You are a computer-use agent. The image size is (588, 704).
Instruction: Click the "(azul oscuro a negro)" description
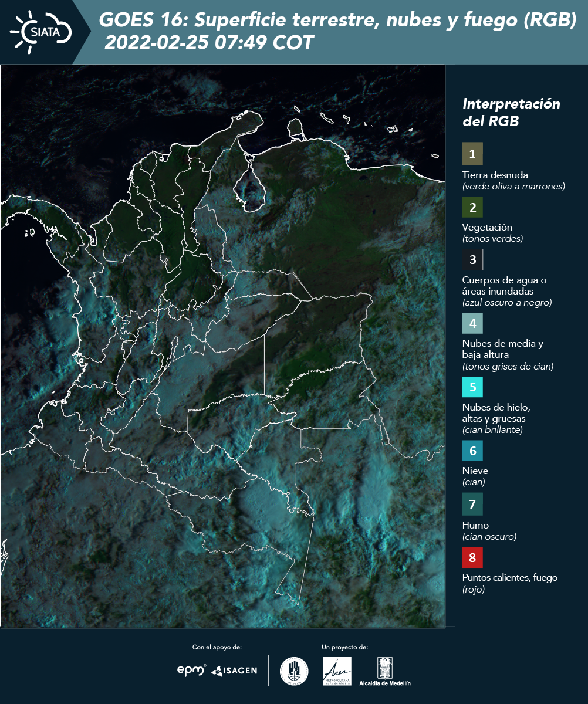click(x=507, y=303)
